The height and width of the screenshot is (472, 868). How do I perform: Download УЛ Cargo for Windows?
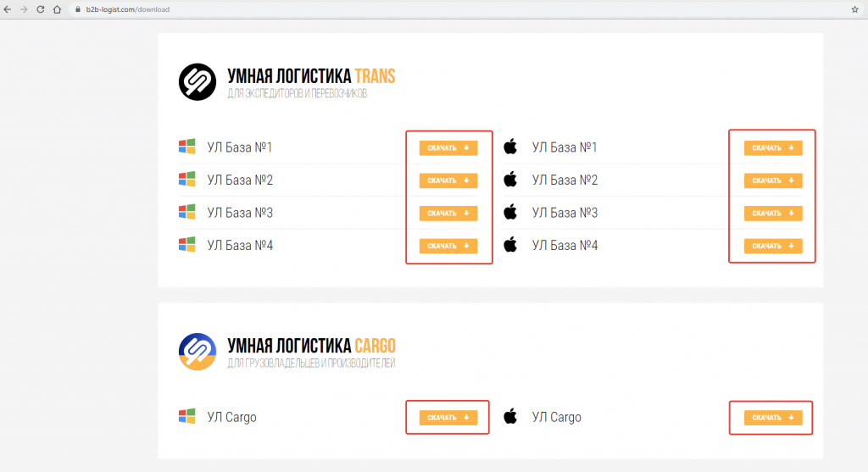[x=448, y=418]
